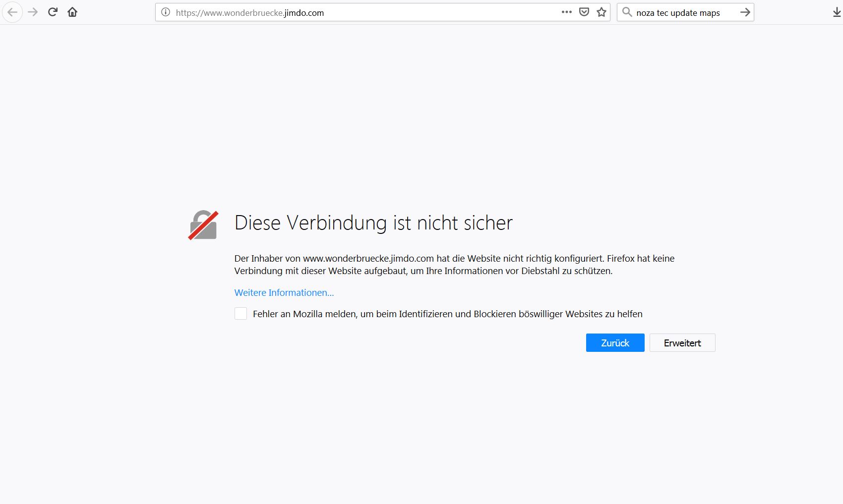Click the browser forward arrow
Screen dimensions: 843x504
coord(33,12)
